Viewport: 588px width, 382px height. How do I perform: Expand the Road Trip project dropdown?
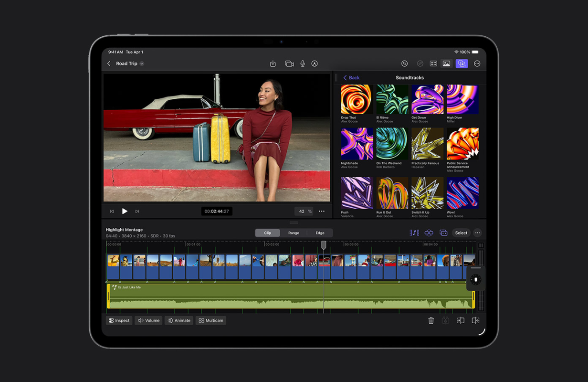tap(142, 64)
